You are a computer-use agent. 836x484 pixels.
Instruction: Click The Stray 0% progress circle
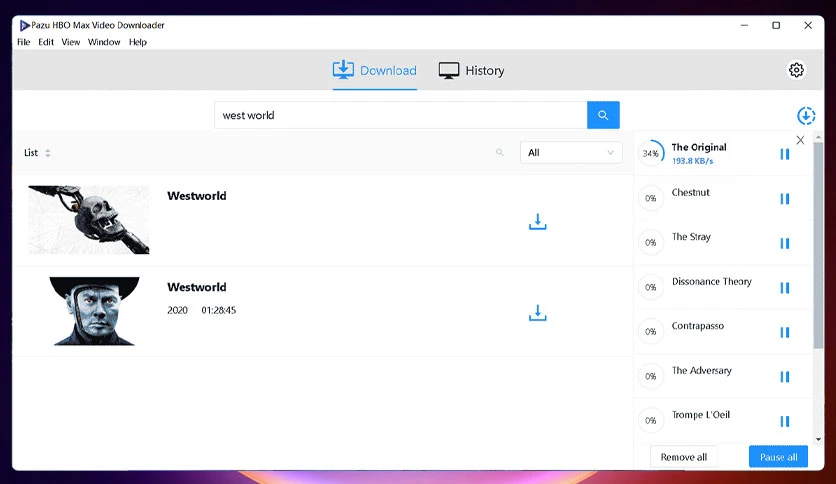(x=651, y=243)
